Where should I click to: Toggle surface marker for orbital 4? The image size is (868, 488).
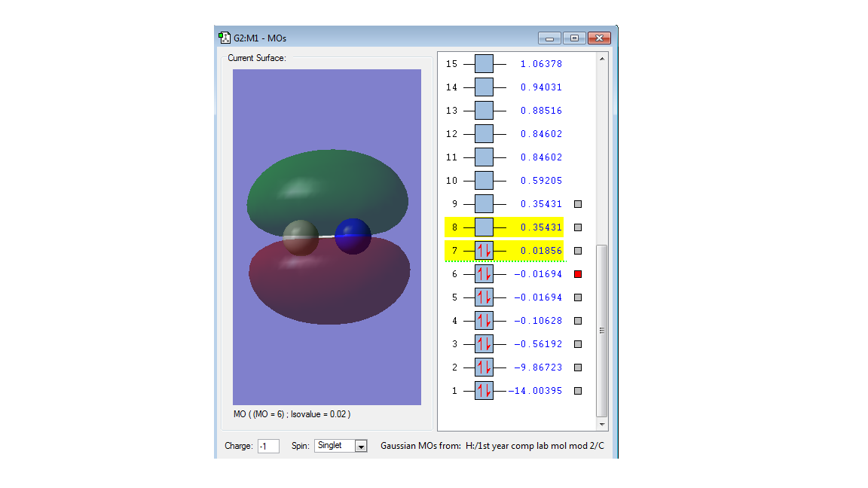[x=578, y=320]
